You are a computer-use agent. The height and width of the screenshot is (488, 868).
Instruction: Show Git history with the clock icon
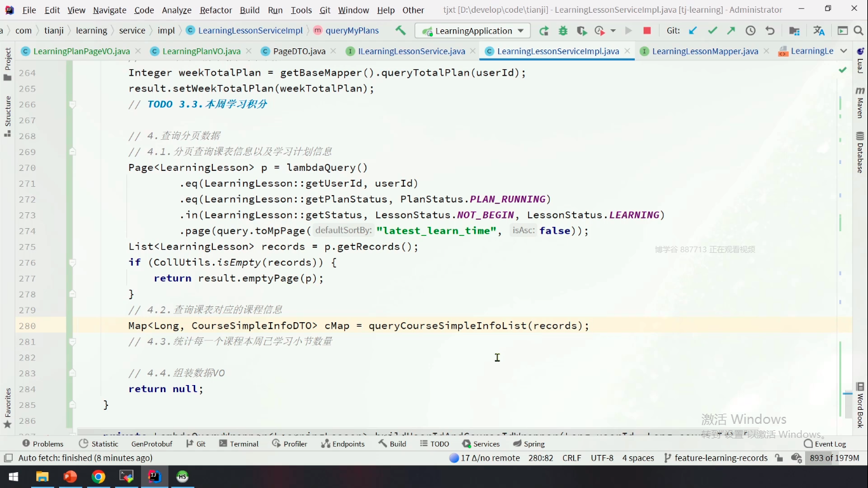[x=750, y=30]
